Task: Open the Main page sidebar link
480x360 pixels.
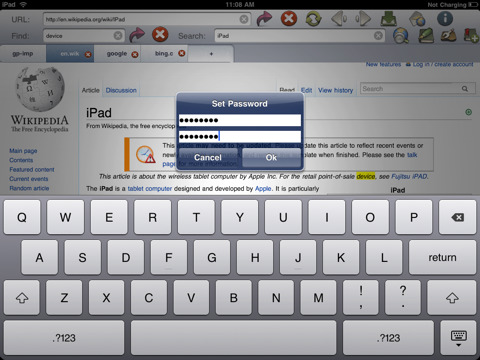Action: [x=23, y=151]
